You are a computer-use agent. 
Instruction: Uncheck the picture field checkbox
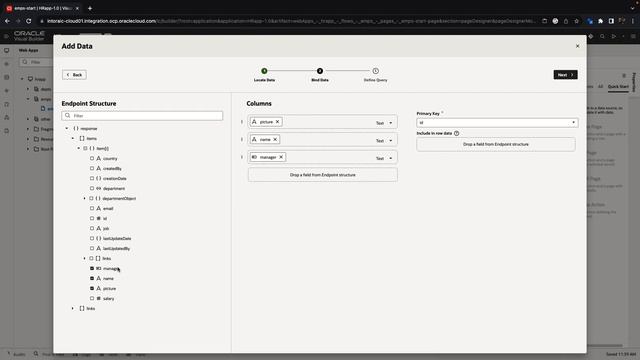[92, 289]
